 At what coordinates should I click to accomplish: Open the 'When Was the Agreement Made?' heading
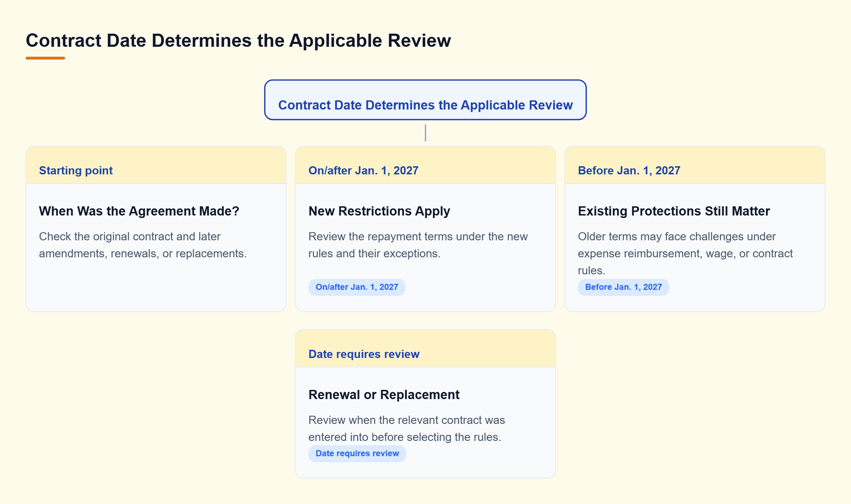(x=139, y=211)
